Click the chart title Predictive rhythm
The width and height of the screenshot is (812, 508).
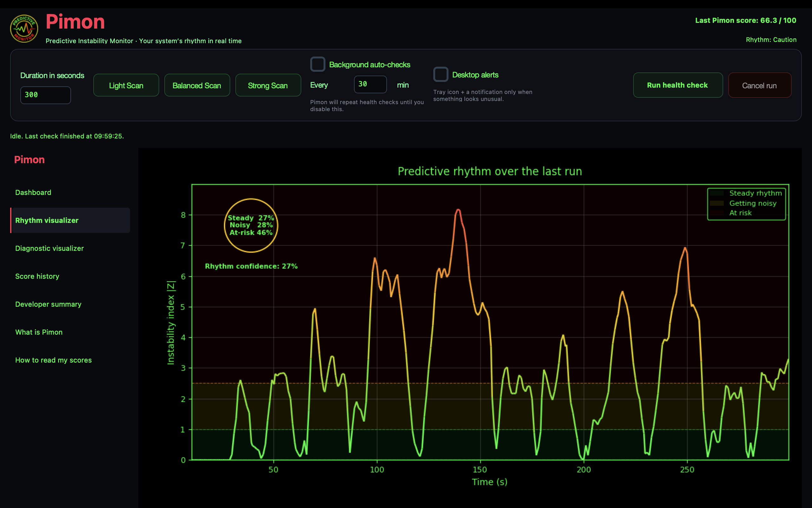pyautogui.click(x=489, y=171)
